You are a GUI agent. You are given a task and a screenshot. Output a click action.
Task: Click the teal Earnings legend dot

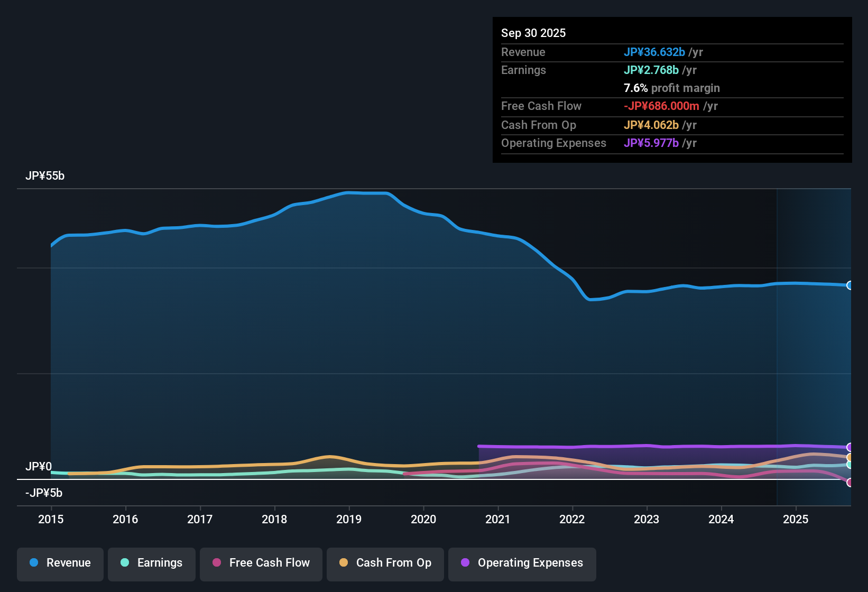coord(125,563)
